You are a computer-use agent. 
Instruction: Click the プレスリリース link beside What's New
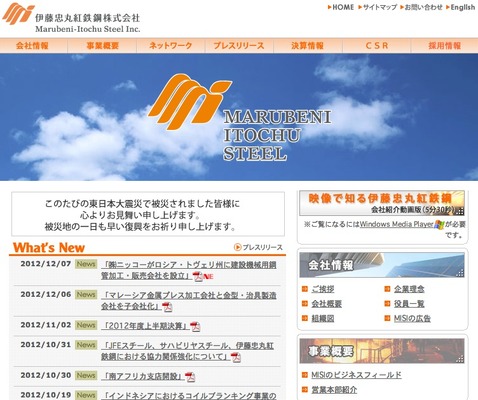tap(262, 247)
